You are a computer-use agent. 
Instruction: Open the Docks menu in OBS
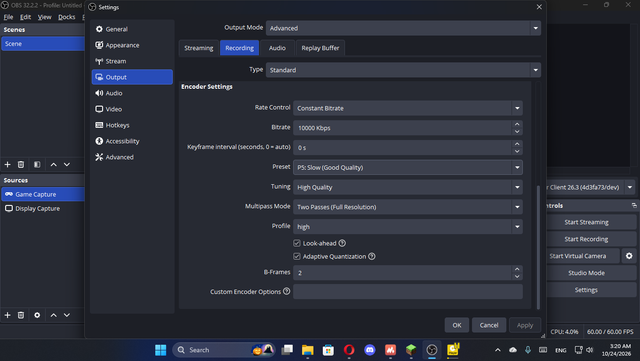coord(67,17)
